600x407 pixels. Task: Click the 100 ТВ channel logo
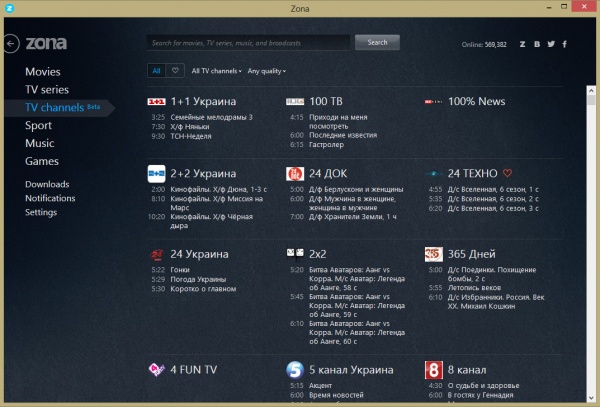[295, 102]
